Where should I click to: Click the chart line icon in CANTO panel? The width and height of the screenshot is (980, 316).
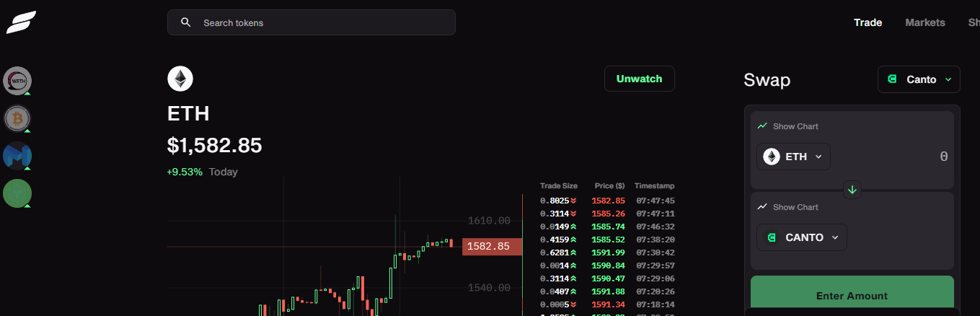click(762, 207)
